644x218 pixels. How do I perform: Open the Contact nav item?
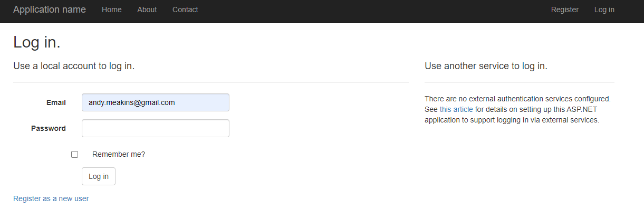(x=185, y=10)
